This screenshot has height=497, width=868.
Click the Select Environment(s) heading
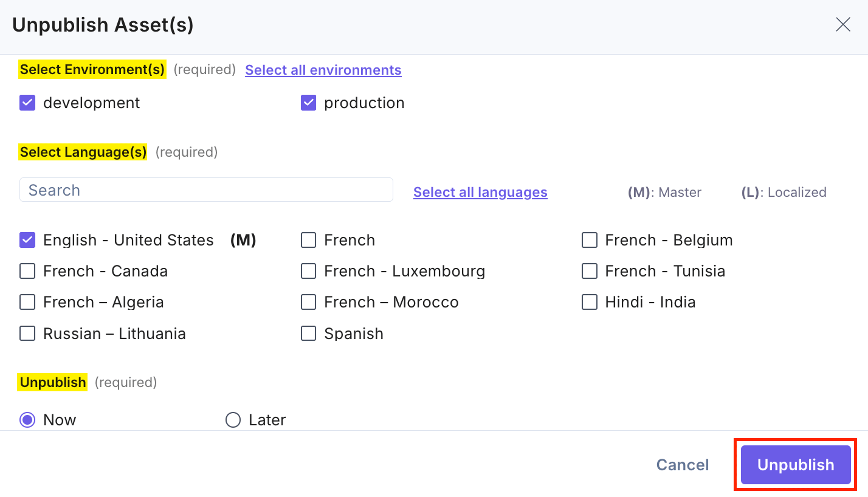click(92, 69)
